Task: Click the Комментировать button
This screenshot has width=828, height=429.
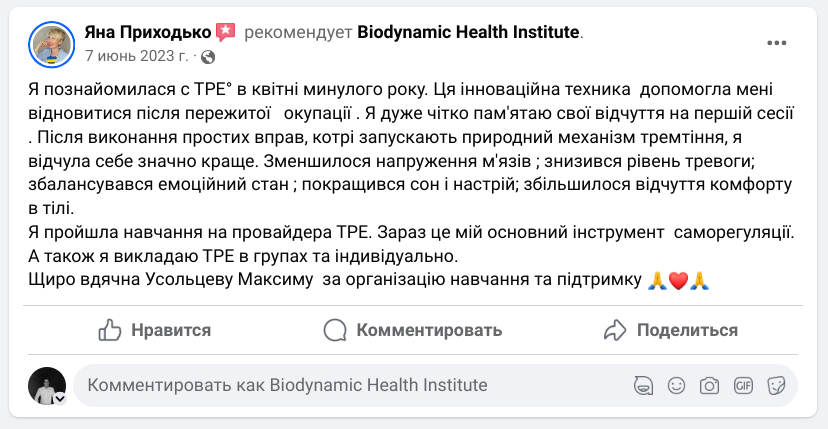Action: tap(412, 330)
